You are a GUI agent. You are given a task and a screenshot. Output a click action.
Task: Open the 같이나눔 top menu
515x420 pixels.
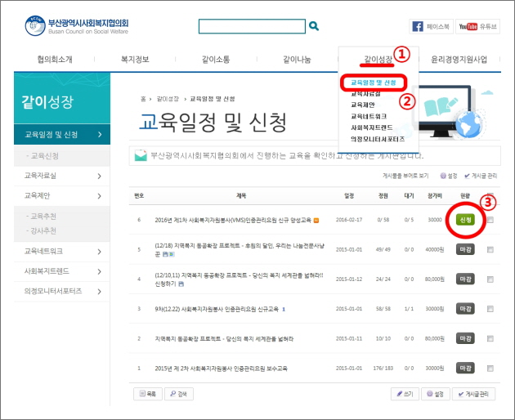297,60
